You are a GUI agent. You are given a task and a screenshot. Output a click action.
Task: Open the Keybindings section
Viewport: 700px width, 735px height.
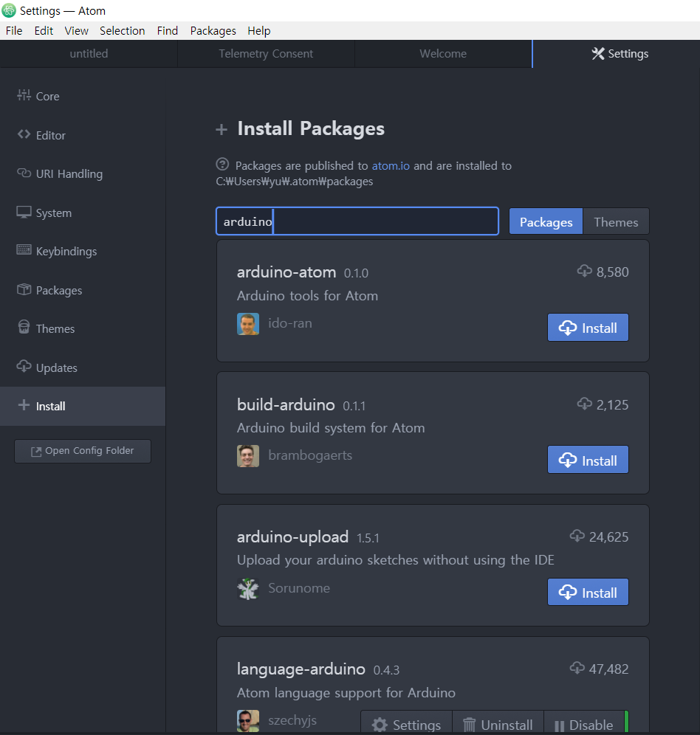tap(83, 251)
